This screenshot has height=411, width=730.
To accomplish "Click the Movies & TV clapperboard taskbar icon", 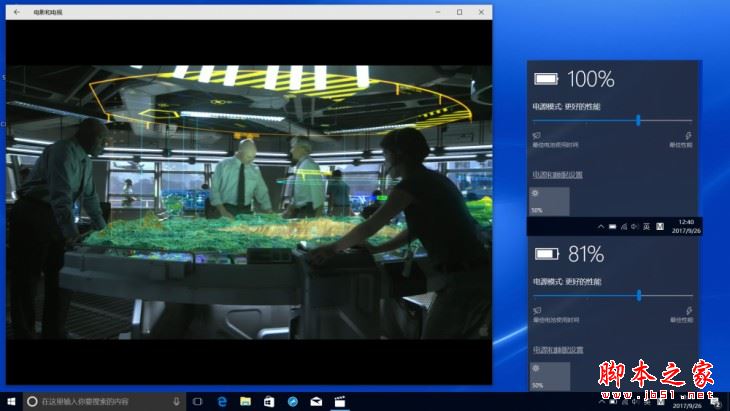I will coord(340,401).
